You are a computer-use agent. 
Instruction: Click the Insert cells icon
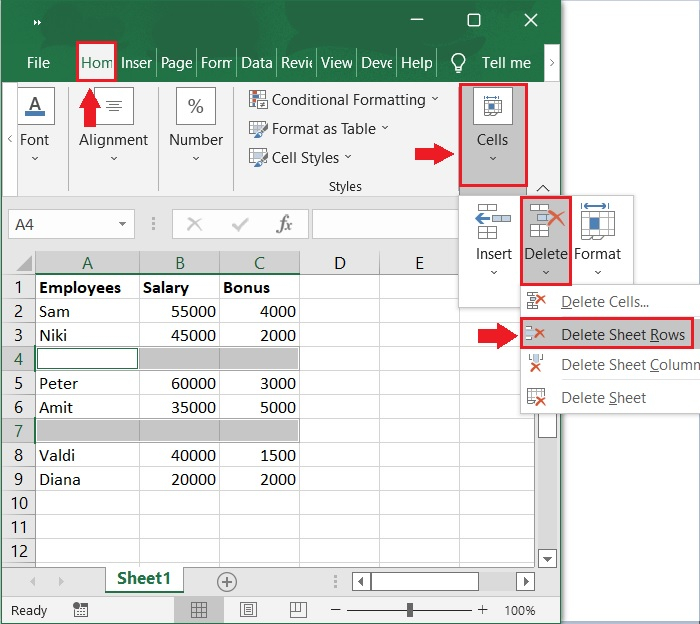[x=493, y=223]
